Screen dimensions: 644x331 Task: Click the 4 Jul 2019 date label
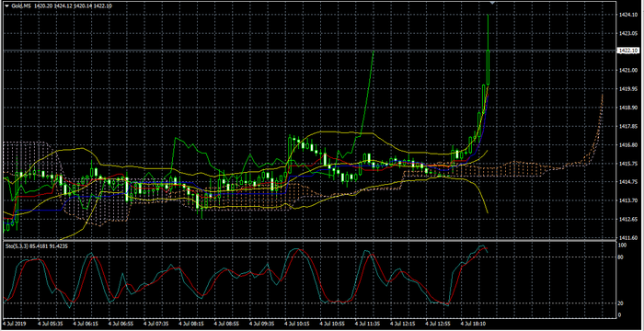coord(15,324)
